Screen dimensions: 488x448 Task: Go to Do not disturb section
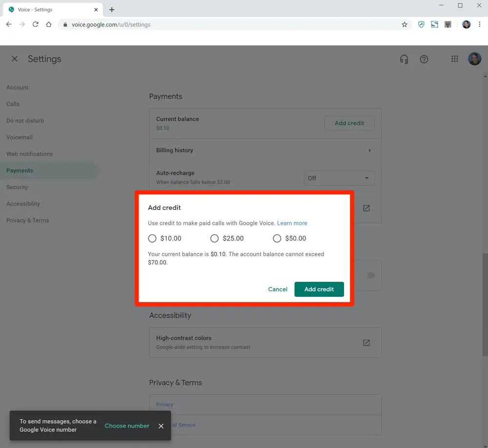pyautogui.click(x=25, y=121)
